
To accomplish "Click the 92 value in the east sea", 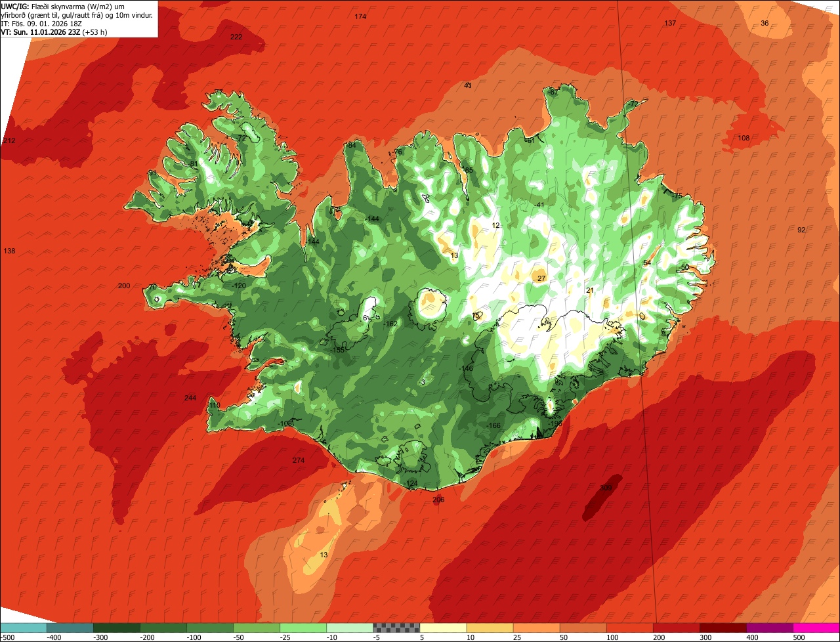I will [801, 230].
